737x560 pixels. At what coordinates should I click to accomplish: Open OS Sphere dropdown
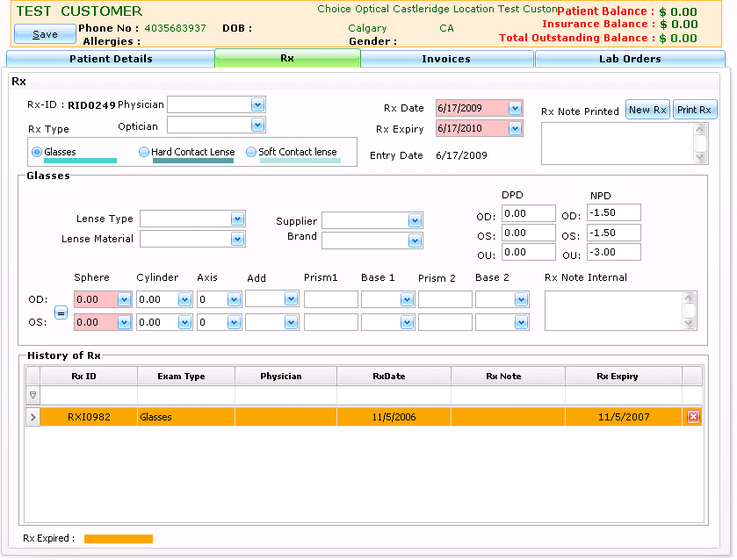[124, 322]
